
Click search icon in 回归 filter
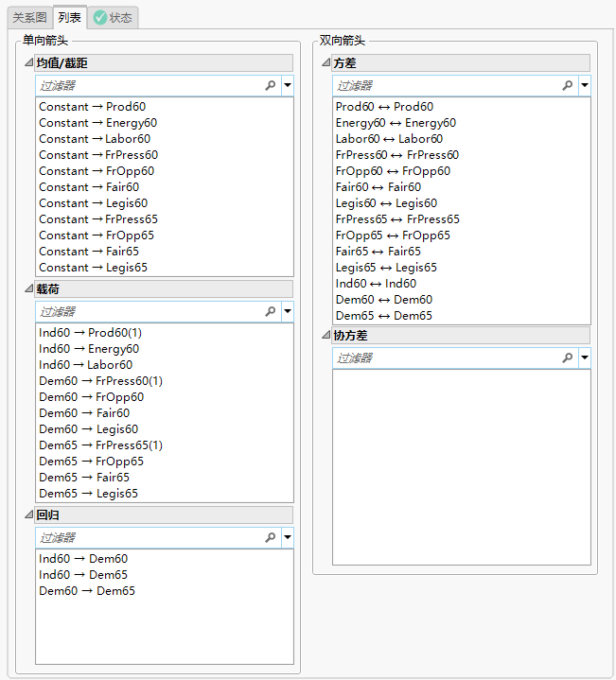pyautogui.click(x=271, y=537)
